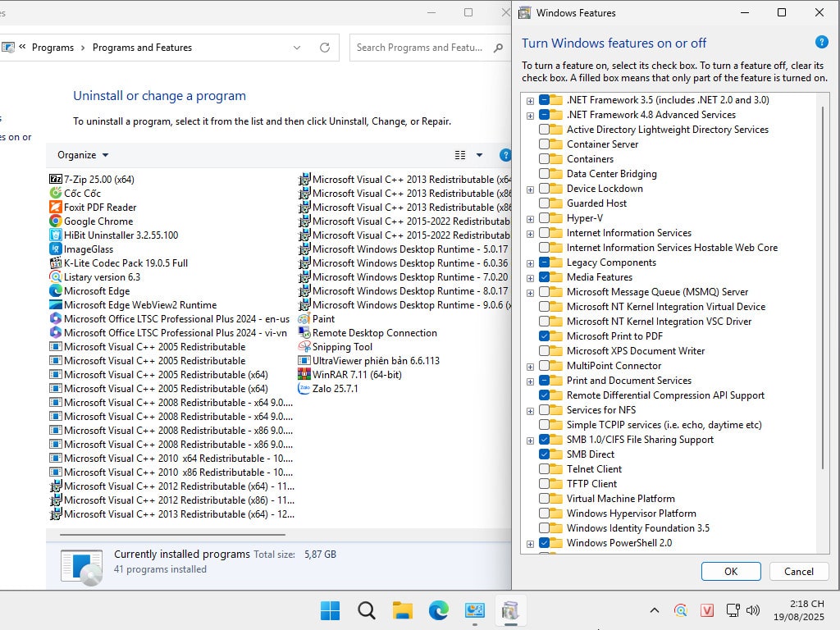Click Programs and Features breadcrumb
The height and width of the screenshot is (630, 840).
click(x=142, y=47)
